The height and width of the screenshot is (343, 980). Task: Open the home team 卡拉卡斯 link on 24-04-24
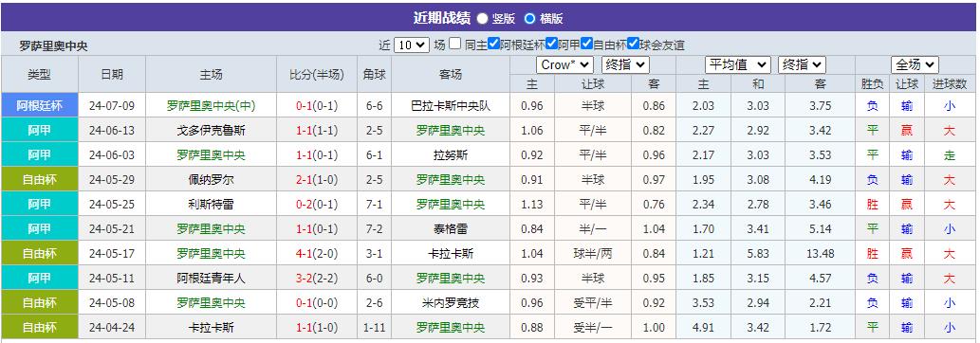211,327
